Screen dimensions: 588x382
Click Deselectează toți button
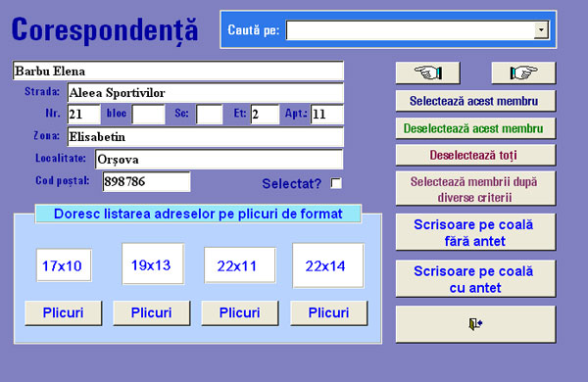475,155
